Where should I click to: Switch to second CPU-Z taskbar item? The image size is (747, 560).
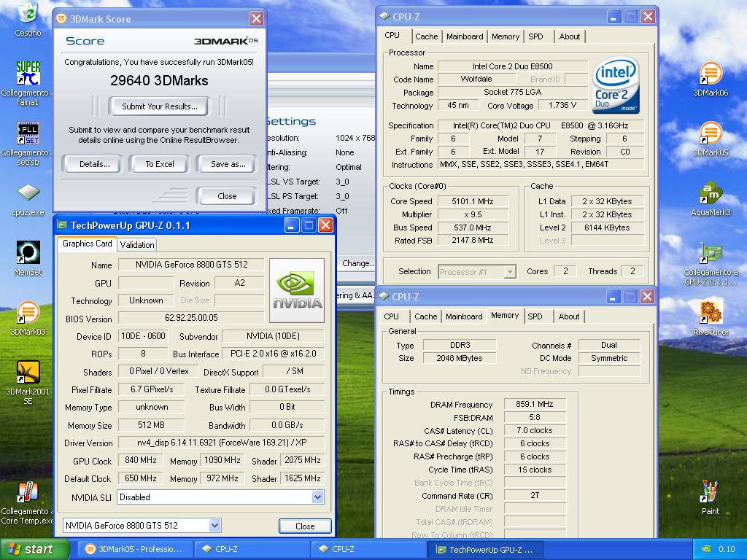pyautogui.click(x=369, y=549)
